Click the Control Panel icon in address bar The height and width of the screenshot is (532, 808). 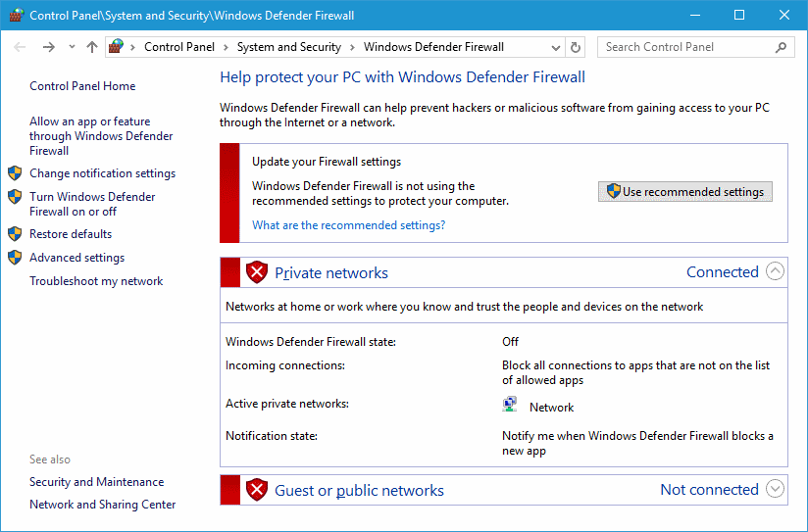pos(117,47)
